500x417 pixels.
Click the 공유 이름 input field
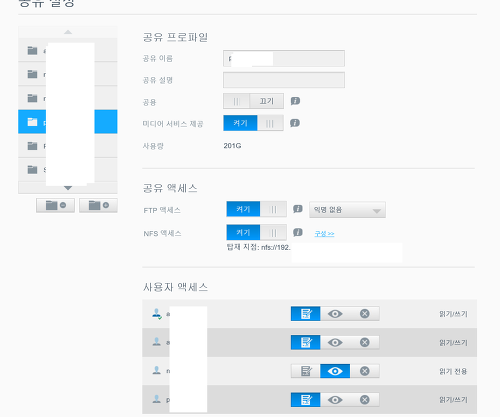284,59
